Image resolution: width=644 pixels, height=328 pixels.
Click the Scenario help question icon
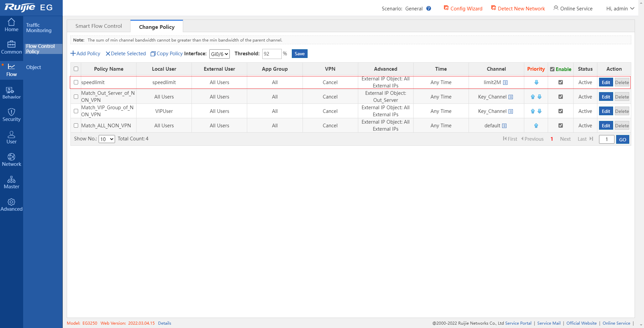[x=429, y=9]
